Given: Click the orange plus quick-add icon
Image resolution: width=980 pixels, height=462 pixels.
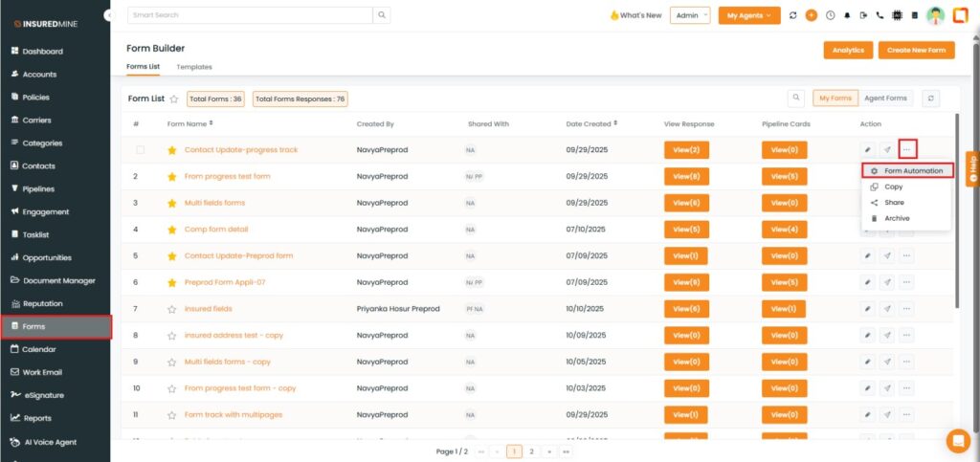Looking at the screenshot, I should tap(812, 15).
